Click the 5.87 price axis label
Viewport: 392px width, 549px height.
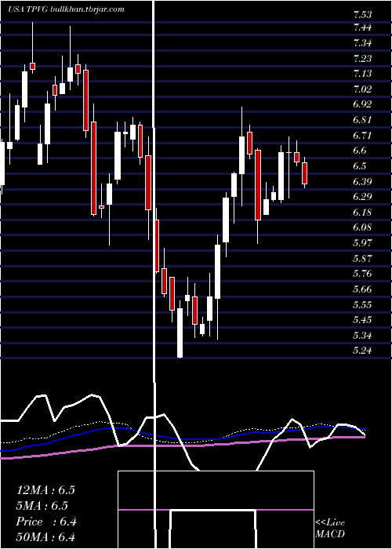362,259
